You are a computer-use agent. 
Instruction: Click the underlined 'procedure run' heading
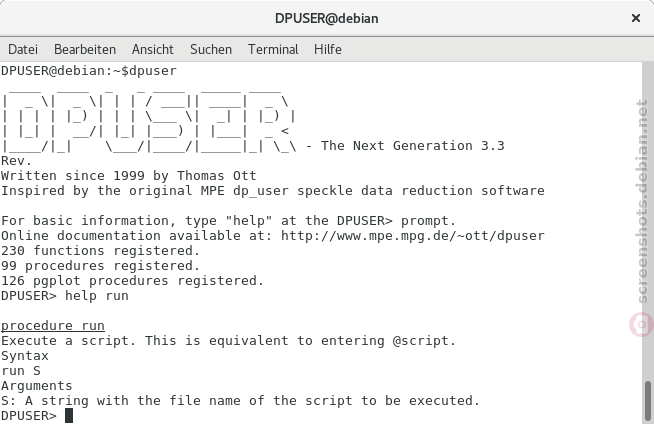click(x=53, y=326)
